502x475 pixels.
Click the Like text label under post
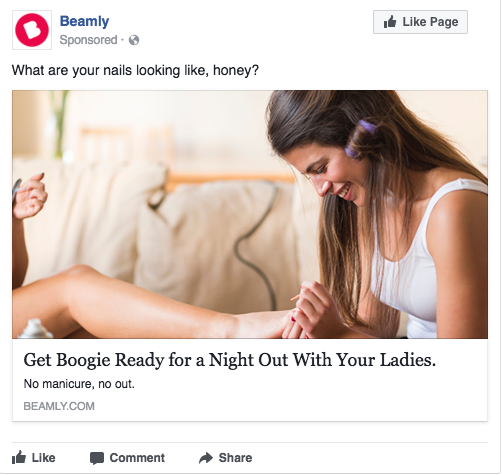tap(43, 458)
